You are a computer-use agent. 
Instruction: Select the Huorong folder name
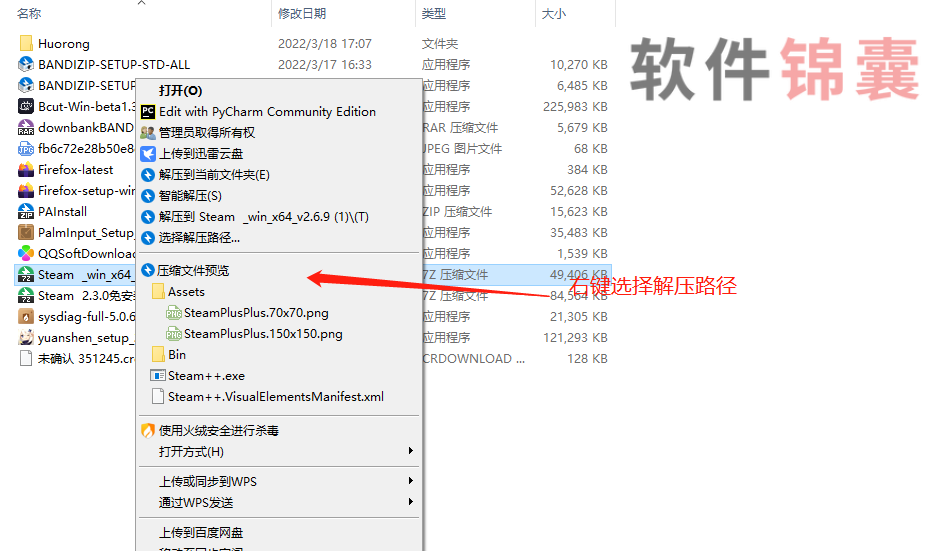click(64, 43)
